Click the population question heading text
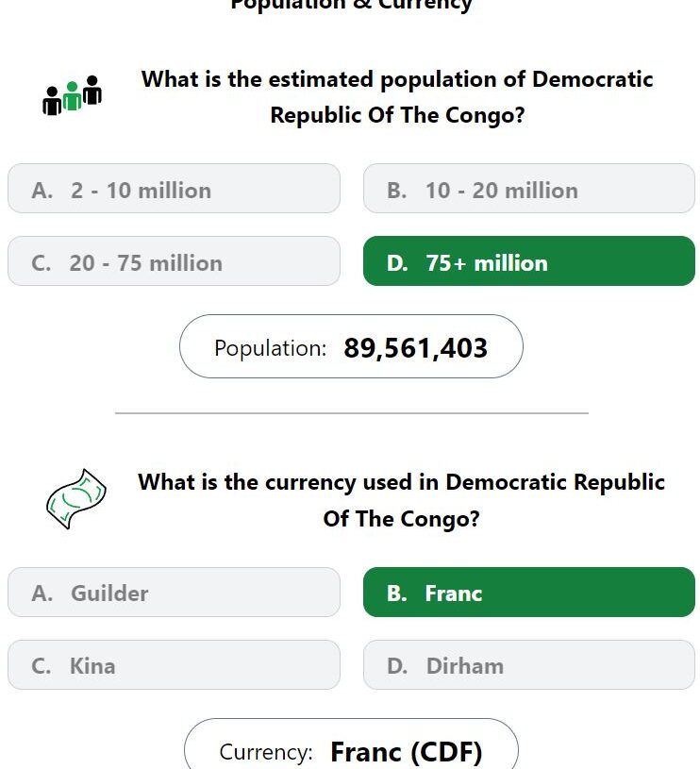 [397, 97]
